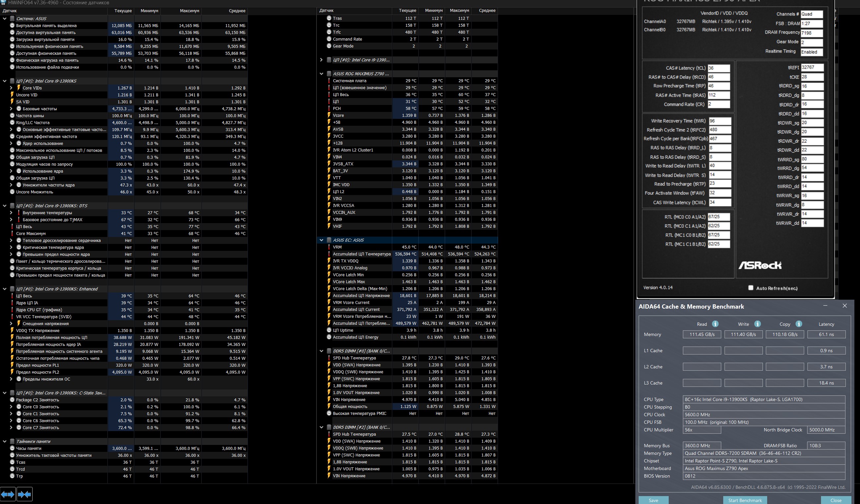Expand the Core VIDs tree row

click(x=11, y=88)
